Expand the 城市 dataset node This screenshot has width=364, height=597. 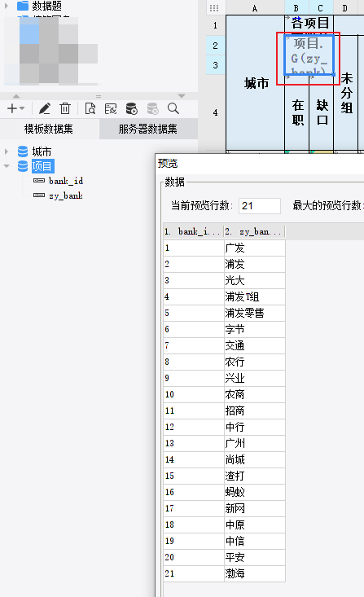(x=6, y=151)
